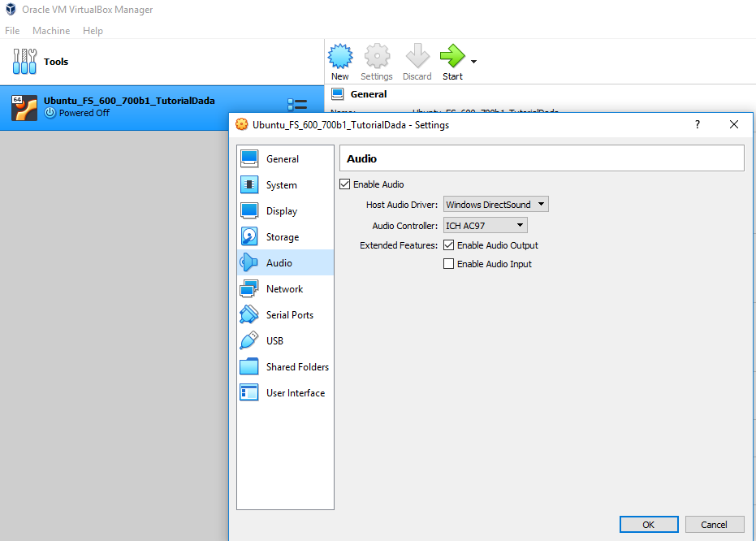Select the User Interface category

tap(295, 393)
